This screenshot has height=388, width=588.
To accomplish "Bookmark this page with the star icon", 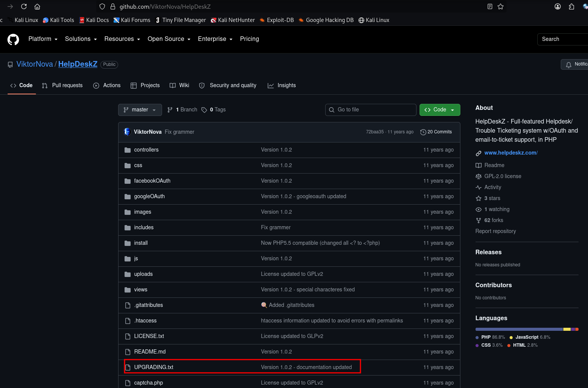I will tap(501, 6).
